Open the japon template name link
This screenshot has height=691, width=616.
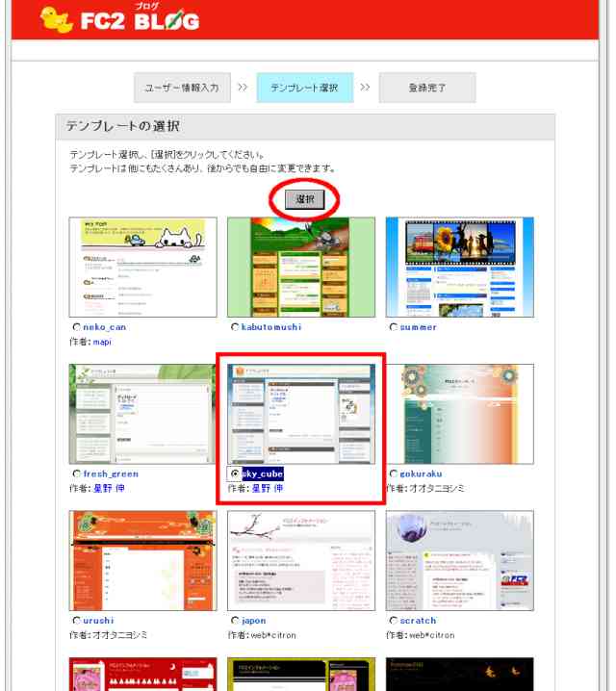254,621
